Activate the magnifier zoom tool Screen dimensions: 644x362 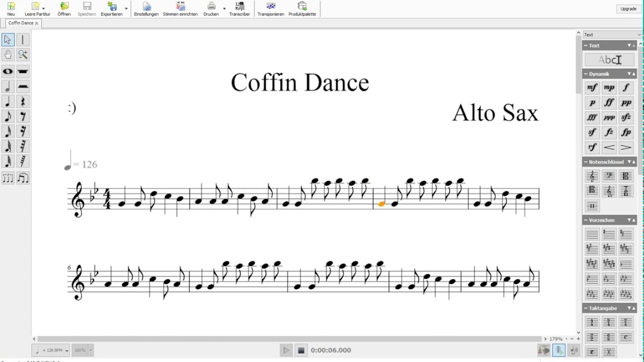[23, 54]
